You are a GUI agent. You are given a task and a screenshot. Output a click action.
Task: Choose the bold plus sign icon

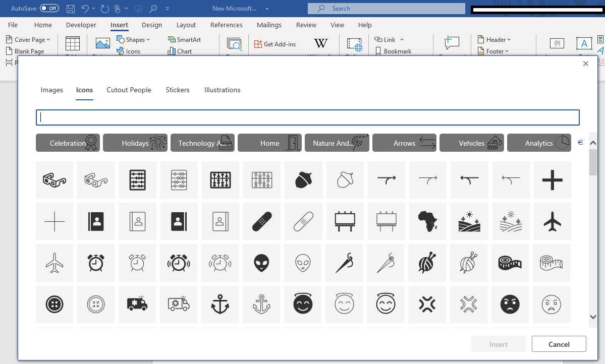[553, 179]
